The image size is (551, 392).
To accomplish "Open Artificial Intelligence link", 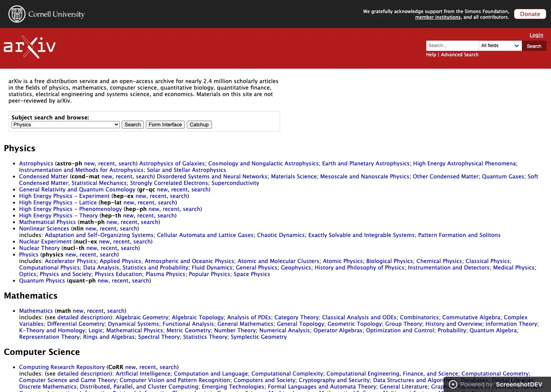I will pyautogui.click(x=143, y=374).
